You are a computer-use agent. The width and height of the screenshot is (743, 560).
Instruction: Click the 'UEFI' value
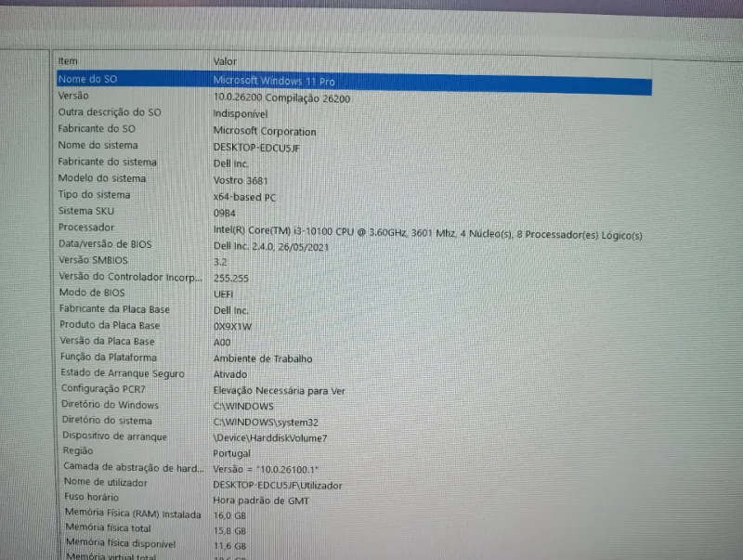[223, 294]
